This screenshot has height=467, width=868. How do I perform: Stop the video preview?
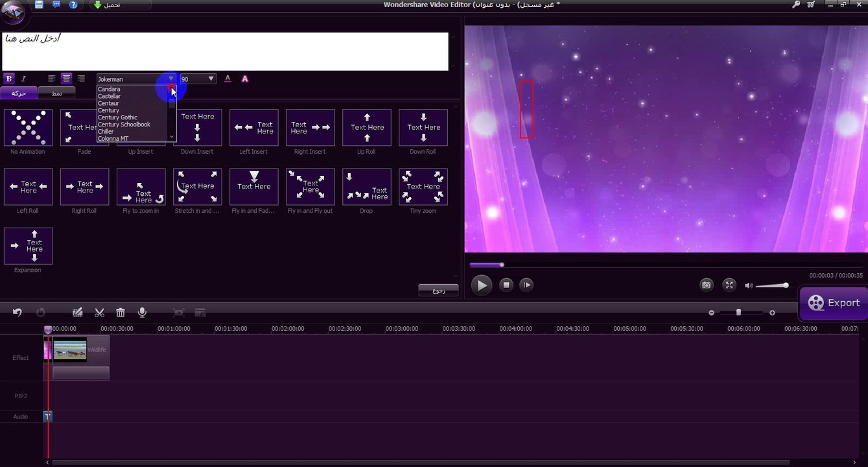click(507, 285)
